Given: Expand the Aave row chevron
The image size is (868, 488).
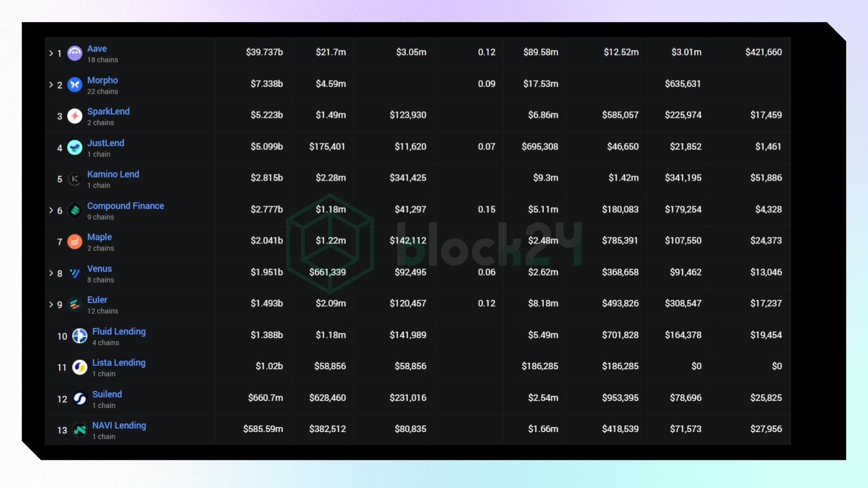Looking at the screenshot, I should point(51,53).
